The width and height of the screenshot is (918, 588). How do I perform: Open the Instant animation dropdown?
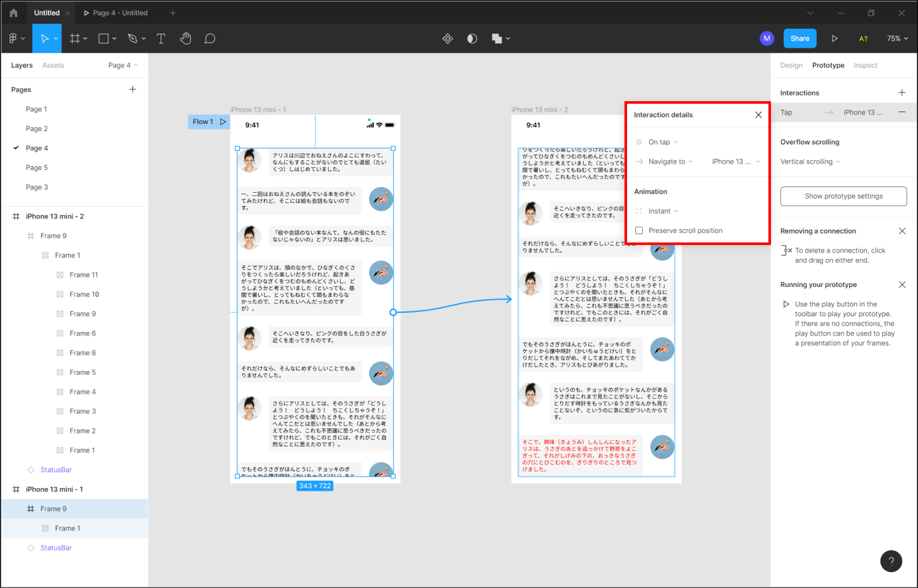(x=663, y=211)
